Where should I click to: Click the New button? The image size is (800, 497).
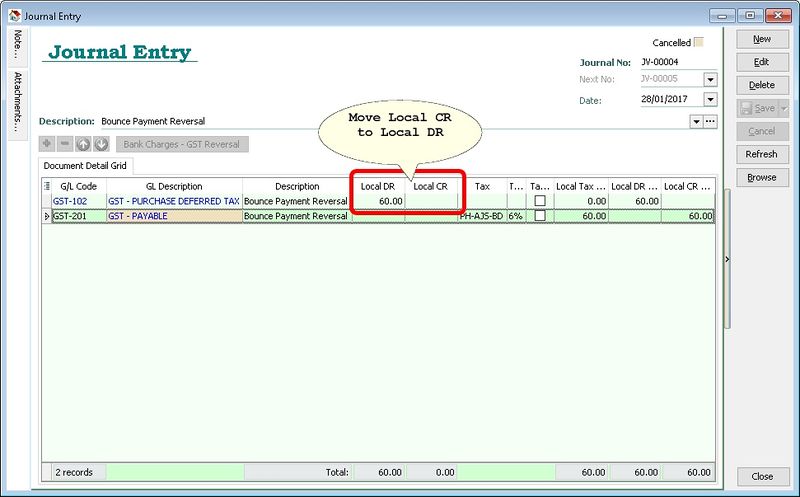(762, 39)
